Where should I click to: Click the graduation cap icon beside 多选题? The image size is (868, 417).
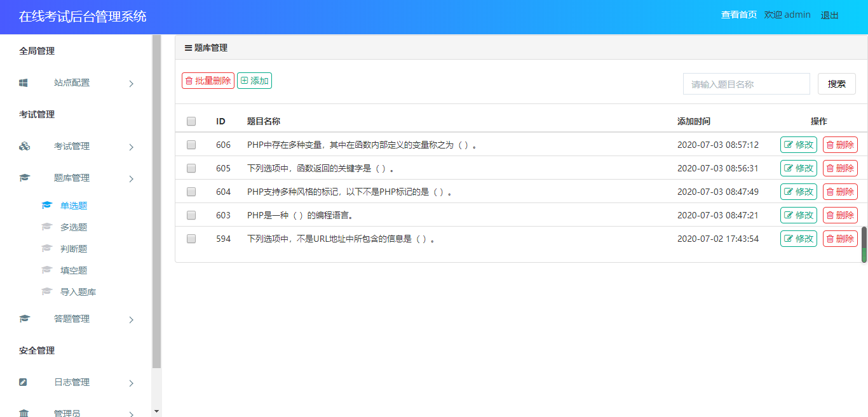tap(46, 227)
